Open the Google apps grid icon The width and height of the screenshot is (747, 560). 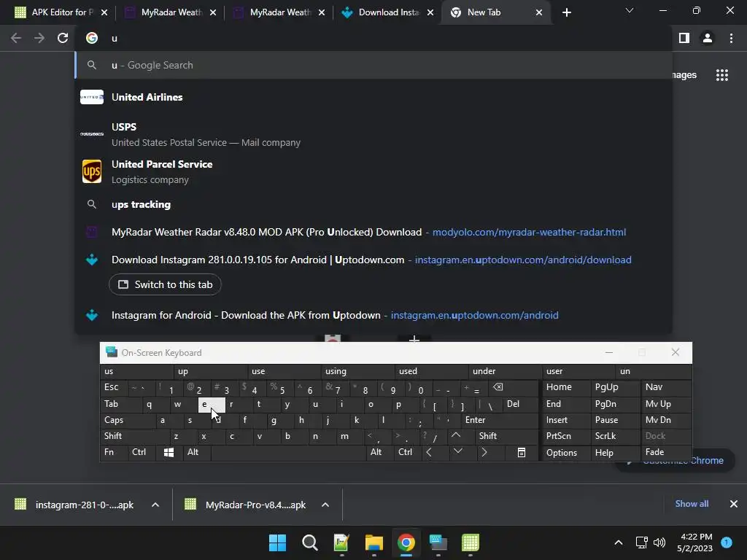click(722, 75)
